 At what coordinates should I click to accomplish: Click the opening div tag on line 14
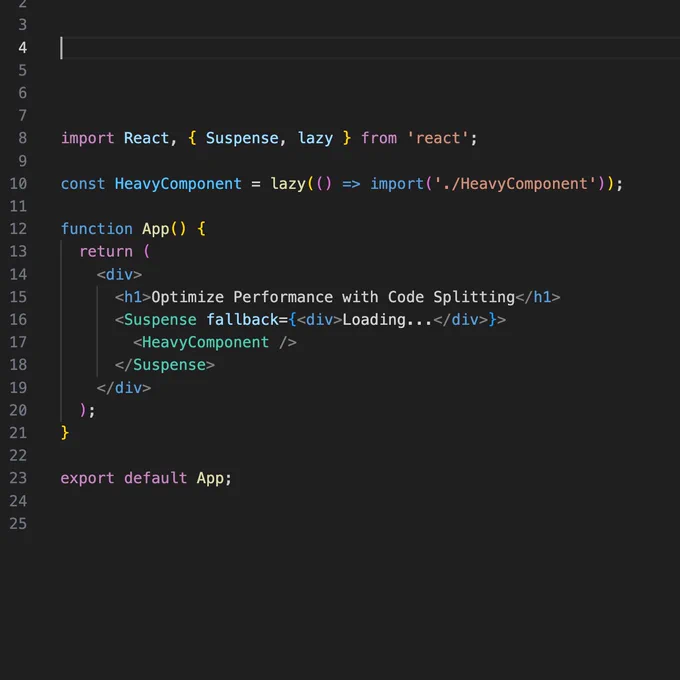pos(119,275)
